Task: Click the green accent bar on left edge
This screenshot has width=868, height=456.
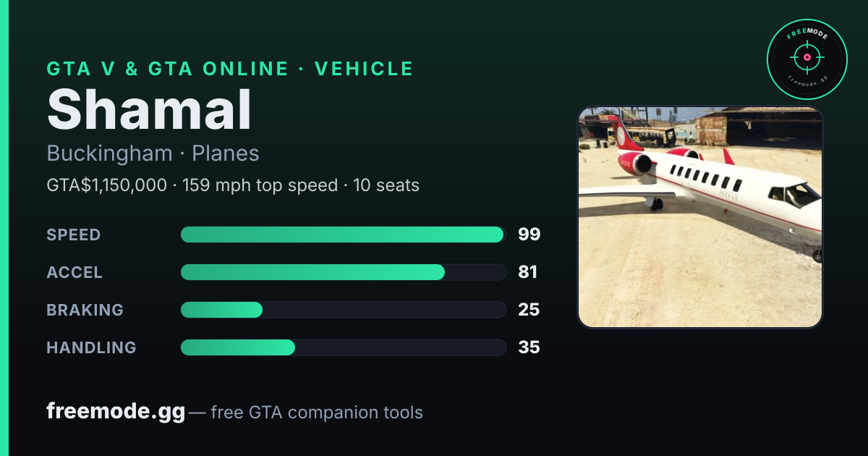Action: pyautogui.click(x=4, y=228)
